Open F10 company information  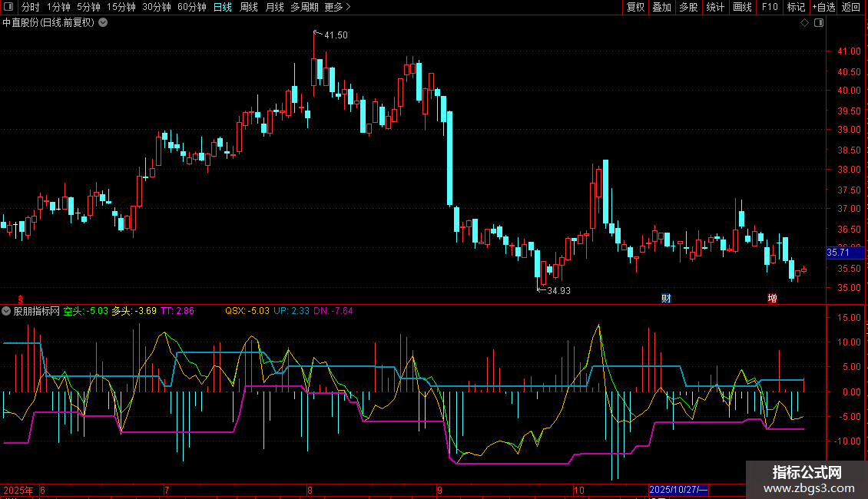[770, 7]
